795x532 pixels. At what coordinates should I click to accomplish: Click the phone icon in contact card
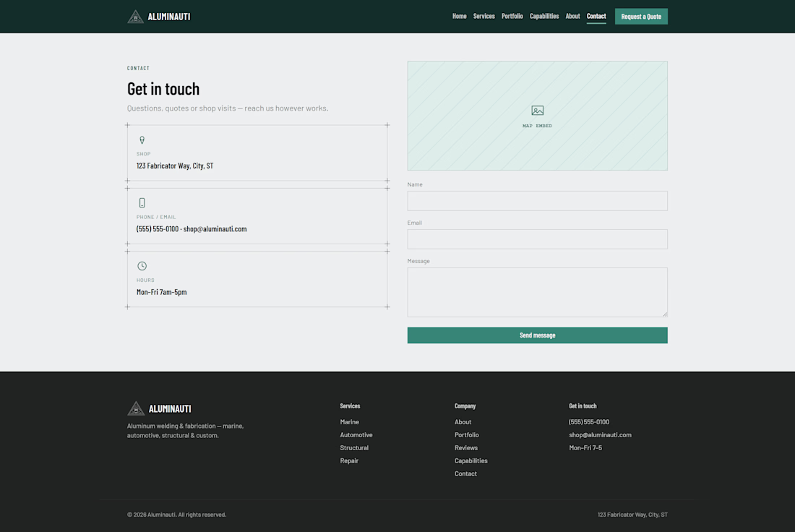pos(142,203)
